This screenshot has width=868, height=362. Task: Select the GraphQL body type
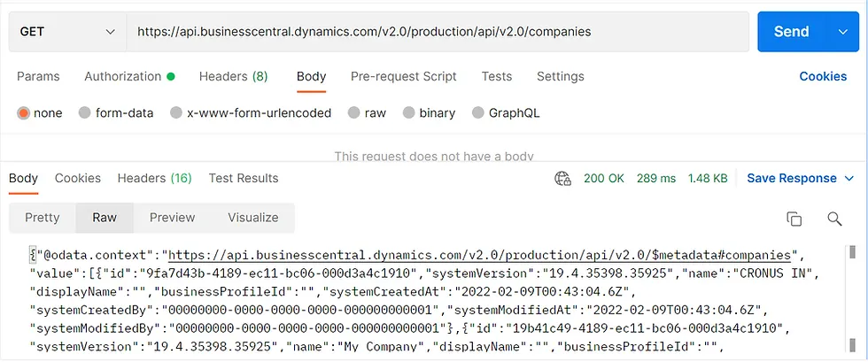click(x=478, y=113)
